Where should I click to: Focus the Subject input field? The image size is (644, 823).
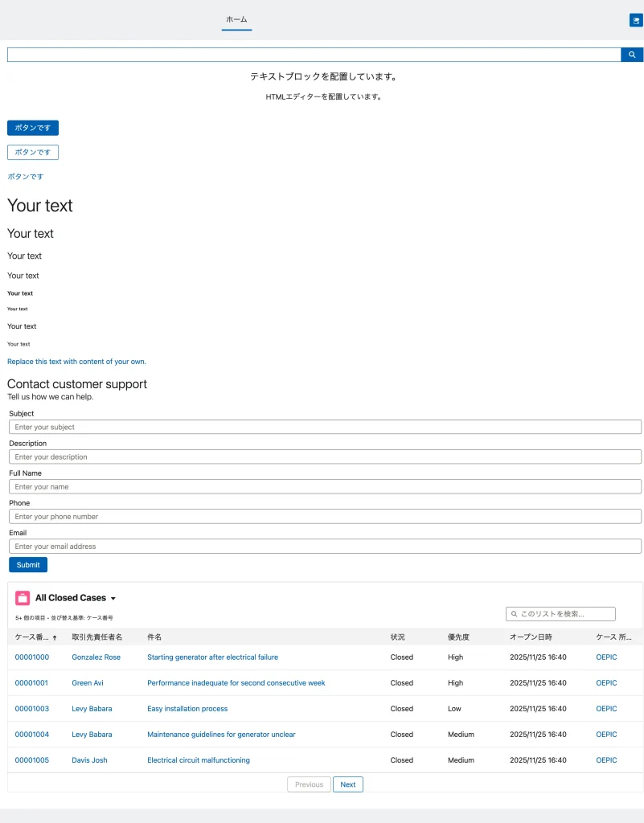point(325,427)
